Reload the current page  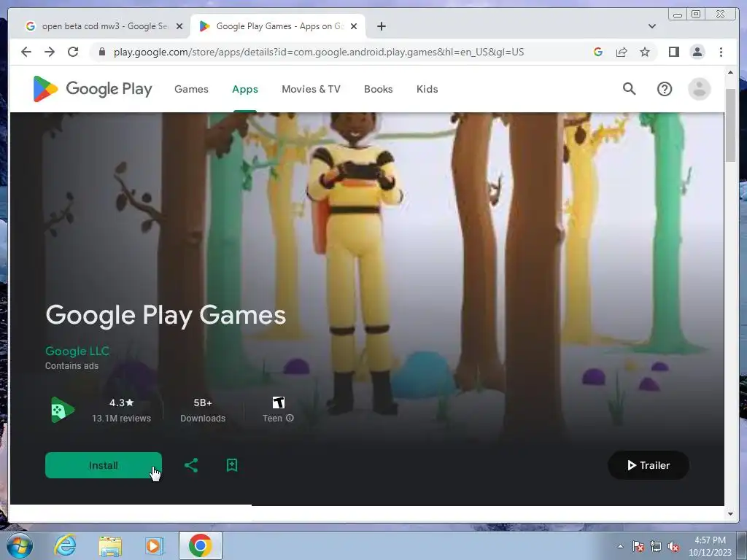[x=73, y=52]
